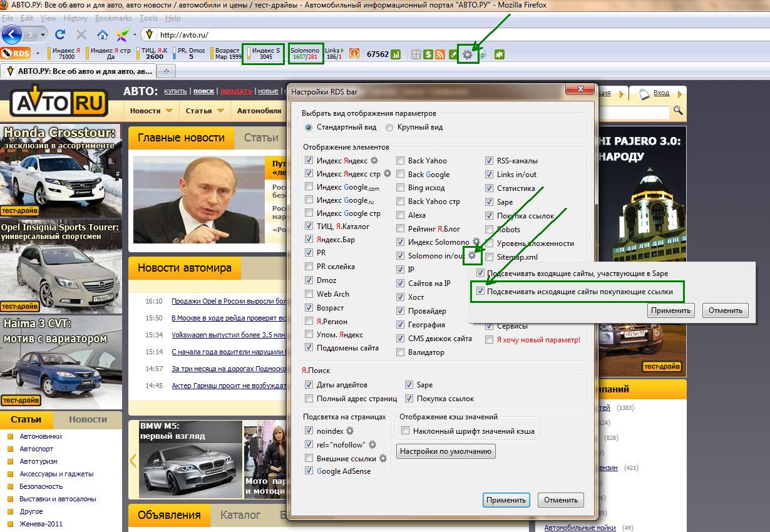Click the orange info icon in RDS bar
Viewport: 770px width, 532px height.
pos(354,54)
